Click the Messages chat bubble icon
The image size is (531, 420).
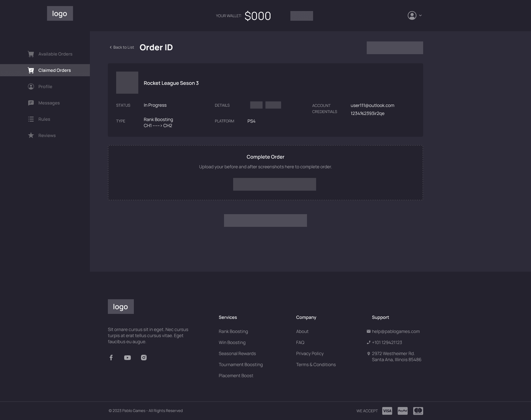(x=31, y=103)
